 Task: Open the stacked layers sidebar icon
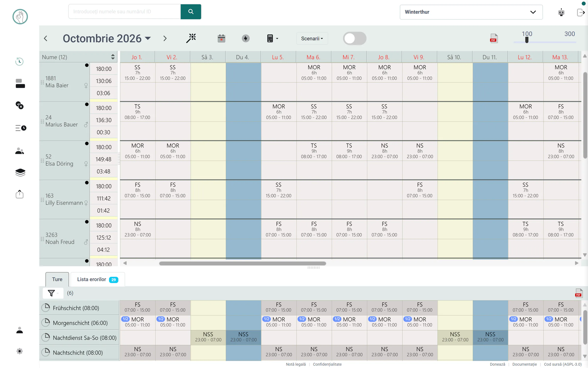(20, 172)
